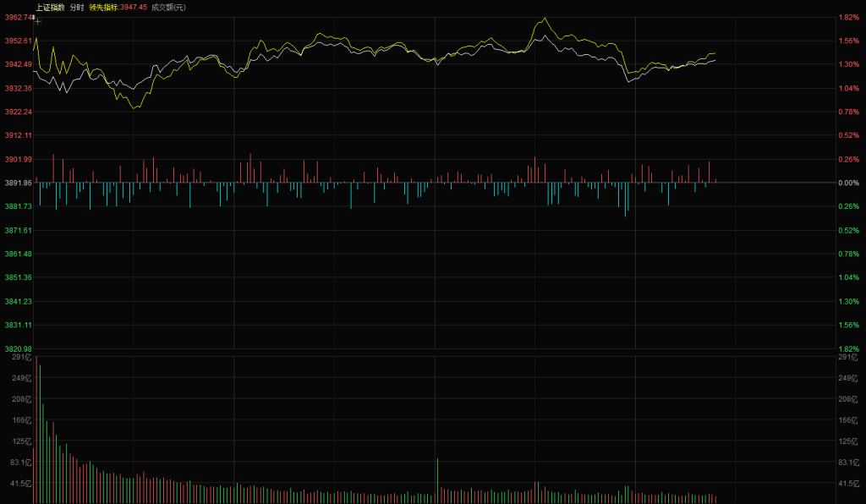866x504 pixels.
Task: Click the 41.5亿 label on right volume axis
Action: 847,483
